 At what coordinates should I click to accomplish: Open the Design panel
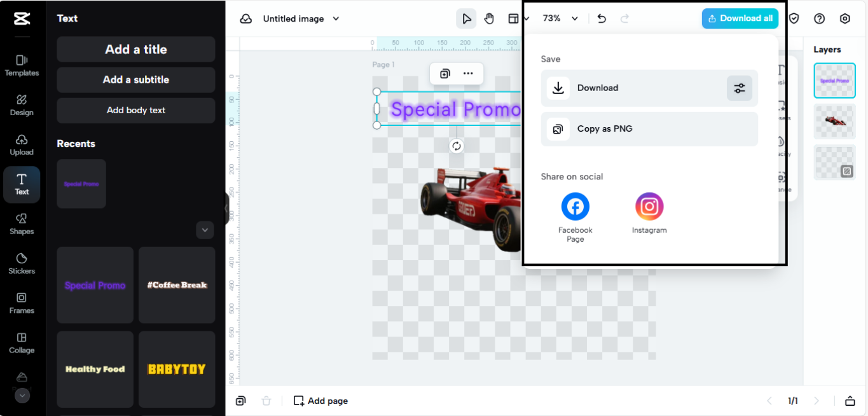22,105
